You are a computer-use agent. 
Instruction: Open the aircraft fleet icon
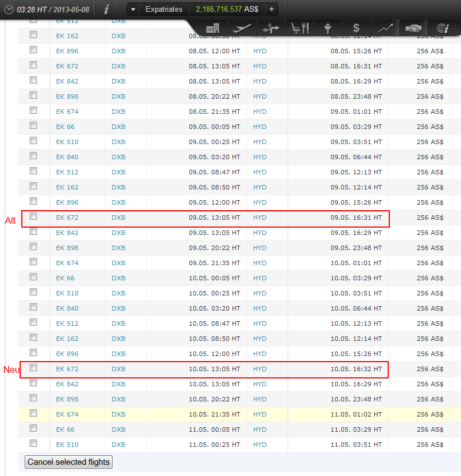coord(242,28)
